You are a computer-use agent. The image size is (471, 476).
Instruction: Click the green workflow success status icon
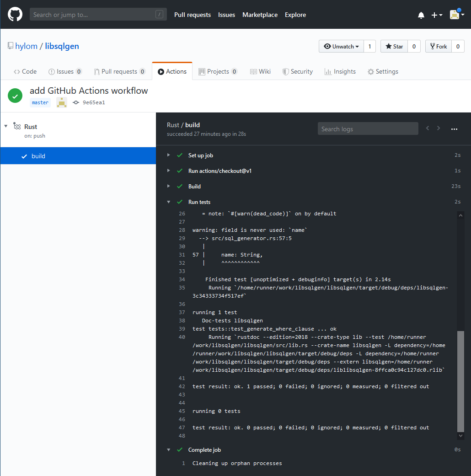15,96
